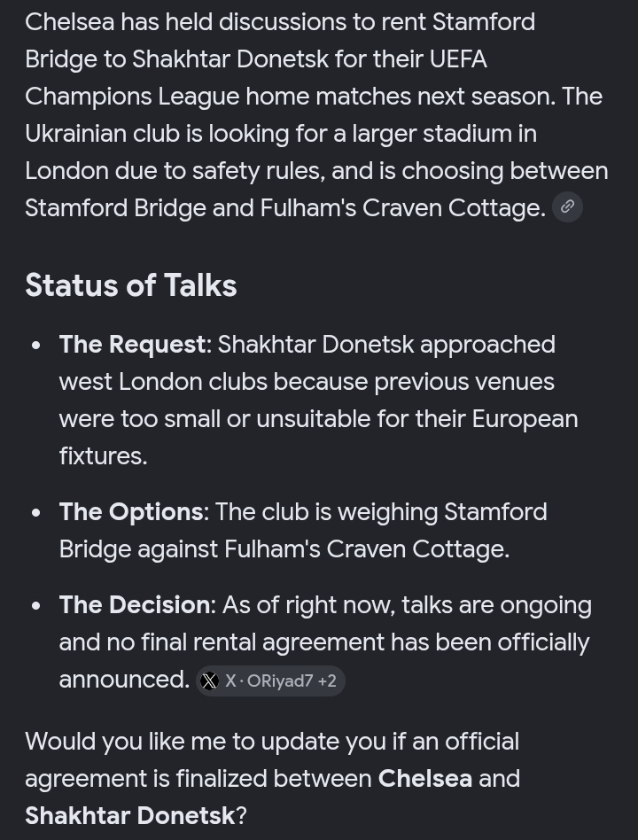Image resolution: width=638 pixels, height=840 pixels.
Task: Click the bold The Decision label
Action: pyautogui.click(x=134, y=605)
